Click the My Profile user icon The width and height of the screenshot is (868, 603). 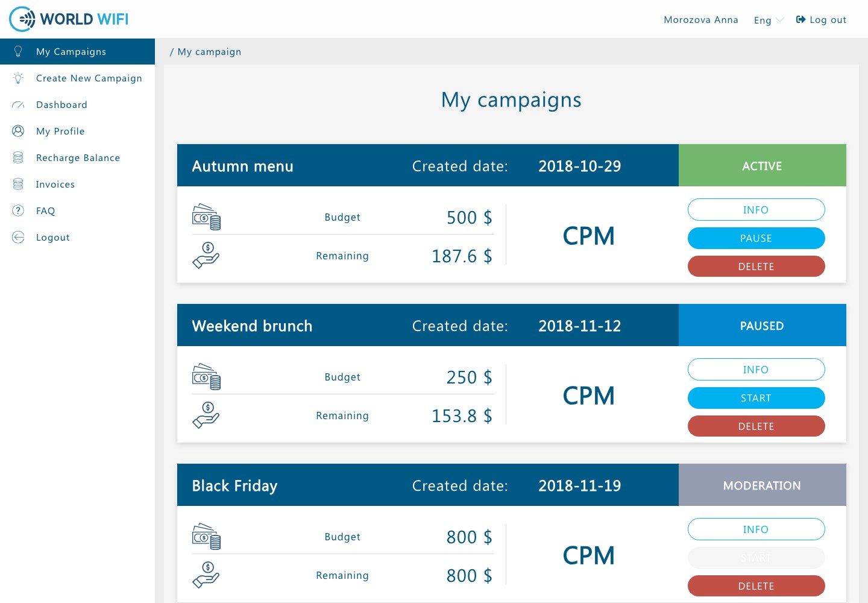18,131
